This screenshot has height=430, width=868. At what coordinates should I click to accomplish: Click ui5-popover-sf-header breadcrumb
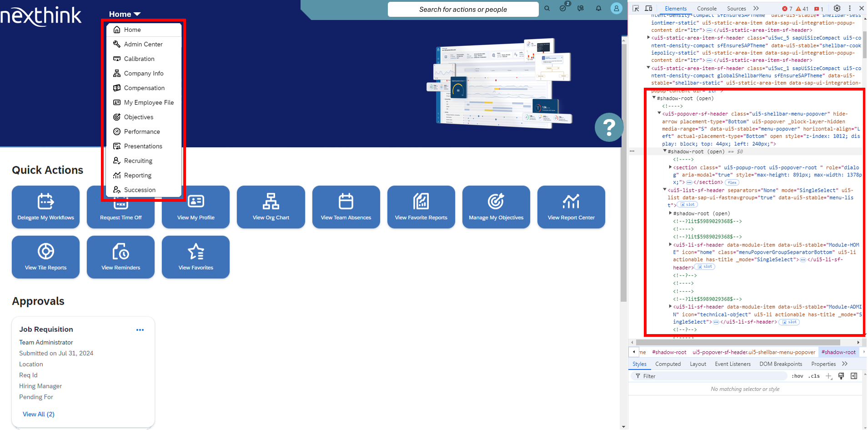pyautogui.click(x=754, y=352)
